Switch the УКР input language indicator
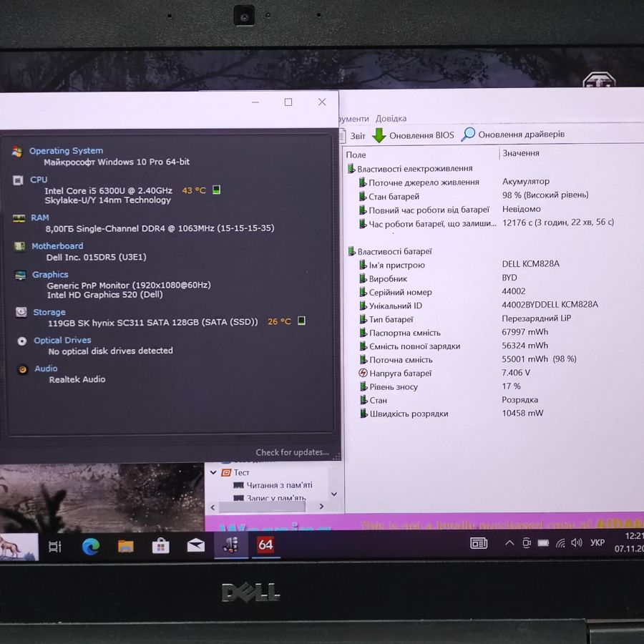 (x=597, y=543)
